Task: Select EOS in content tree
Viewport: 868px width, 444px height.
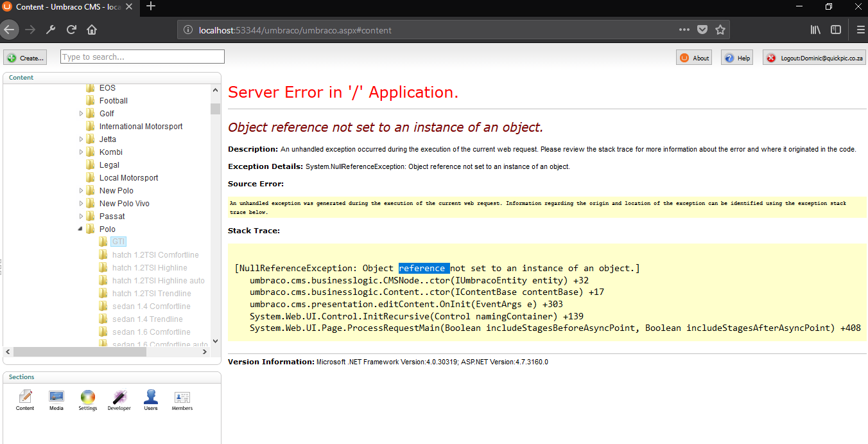Action: coord(107,88)
